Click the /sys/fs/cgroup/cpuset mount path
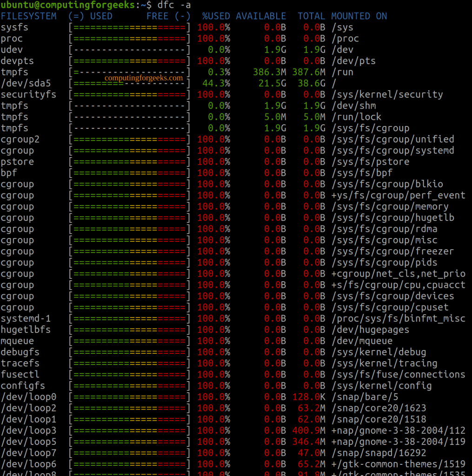Image resolution: width=472 pixels, height=476 pixels. click(390, 307)
